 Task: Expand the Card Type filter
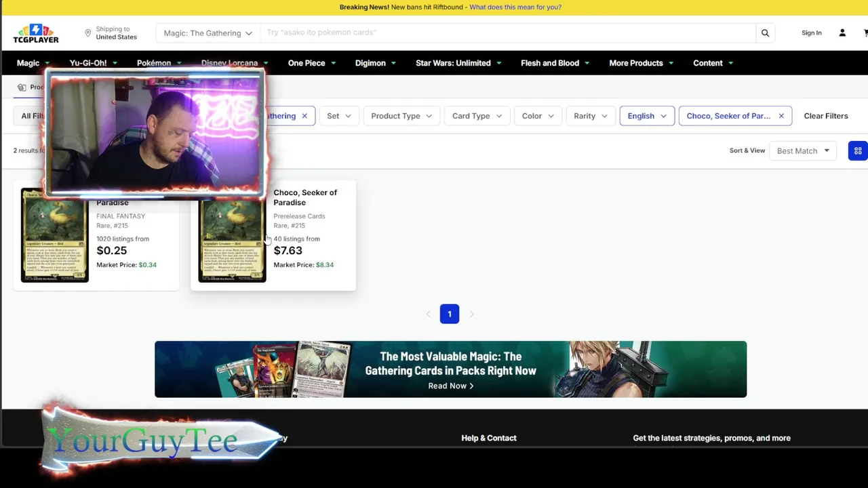tap(477, 116)
